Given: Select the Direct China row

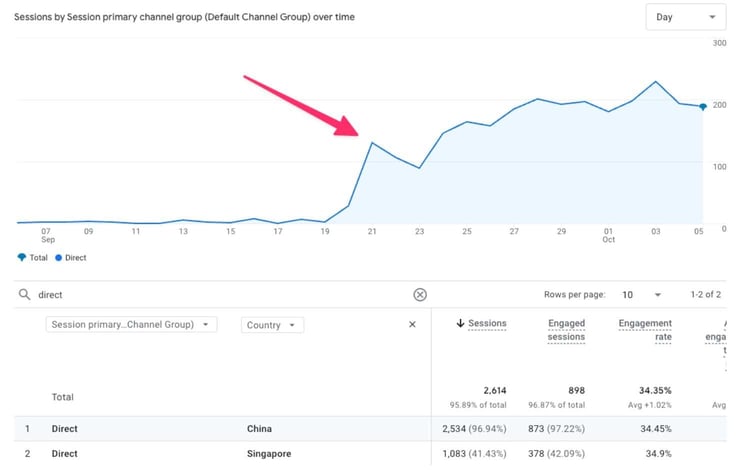Looking at the screenshot, I should 370,429.
